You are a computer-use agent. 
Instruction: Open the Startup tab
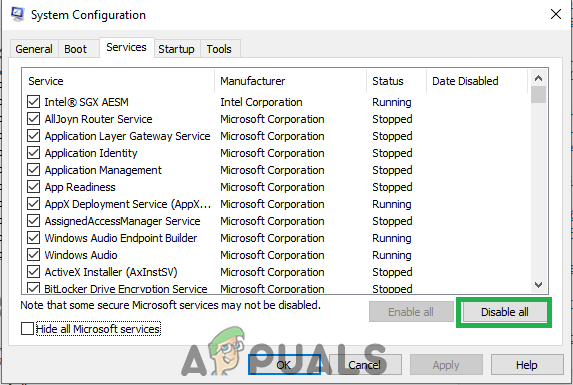pos(176,49)
